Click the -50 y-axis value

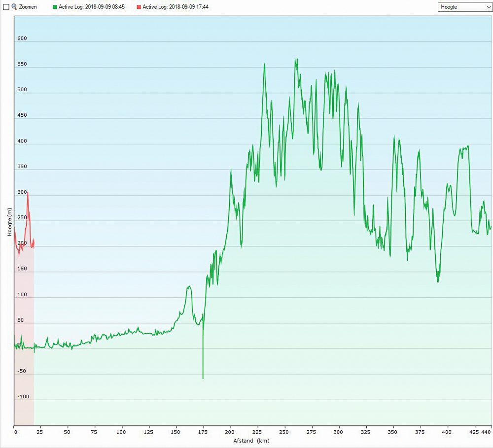[x=22, y=371]
